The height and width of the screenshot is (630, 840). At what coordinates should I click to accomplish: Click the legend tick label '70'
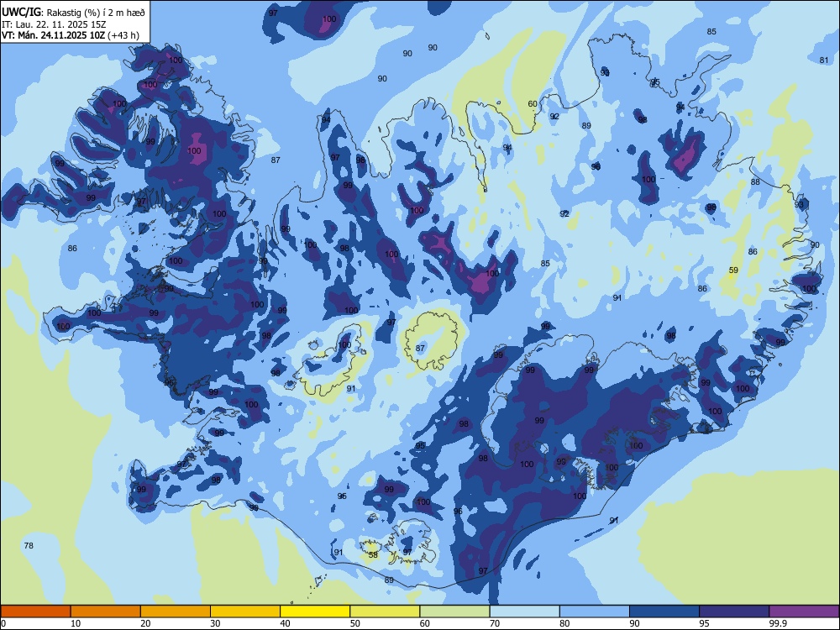(495, 623)
